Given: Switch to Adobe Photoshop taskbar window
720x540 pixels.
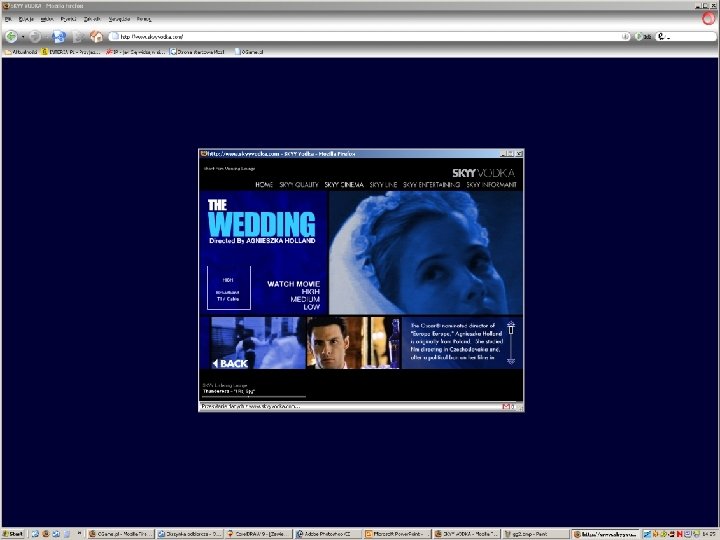Looking at the screenshot, I should [x=327, y=534].
